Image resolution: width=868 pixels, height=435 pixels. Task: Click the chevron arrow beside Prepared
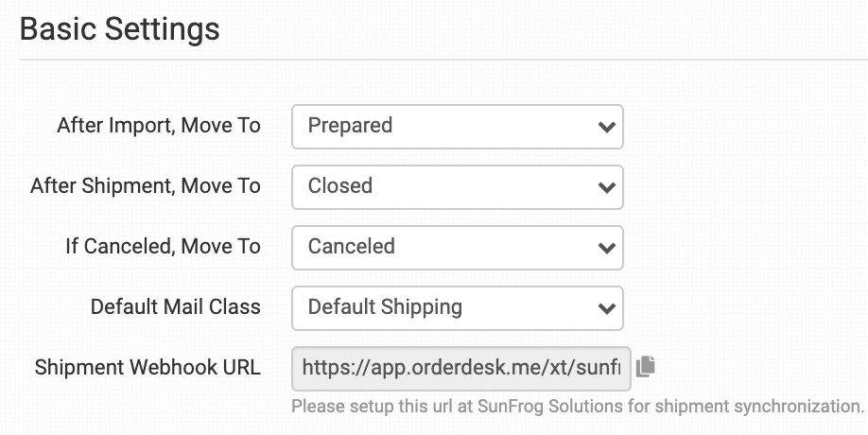pyautogui.click(x=606, y=127)
